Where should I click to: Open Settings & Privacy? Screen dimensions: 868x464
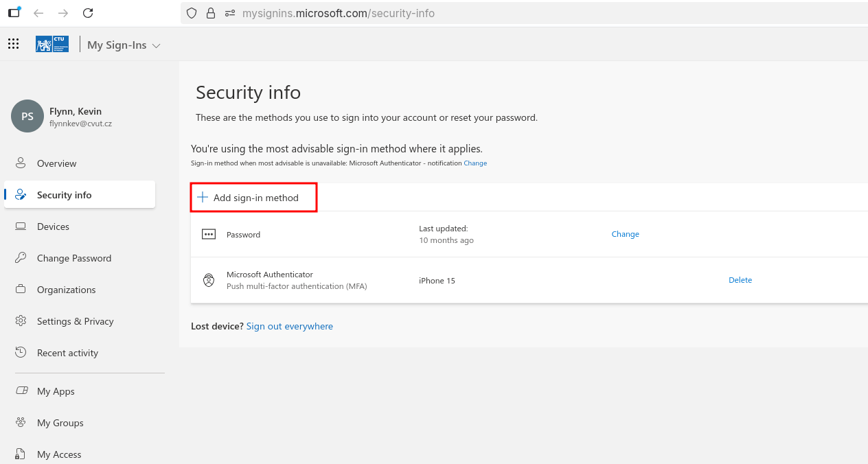pos(75,321)
